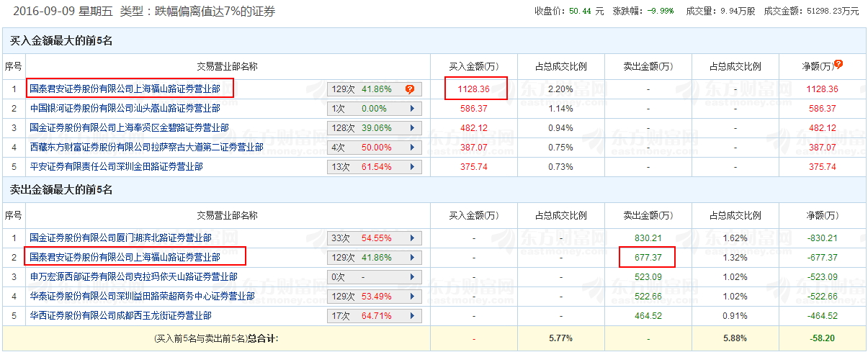Click the arrow in the 17次 64.71% row

click(x=412, y=315)
